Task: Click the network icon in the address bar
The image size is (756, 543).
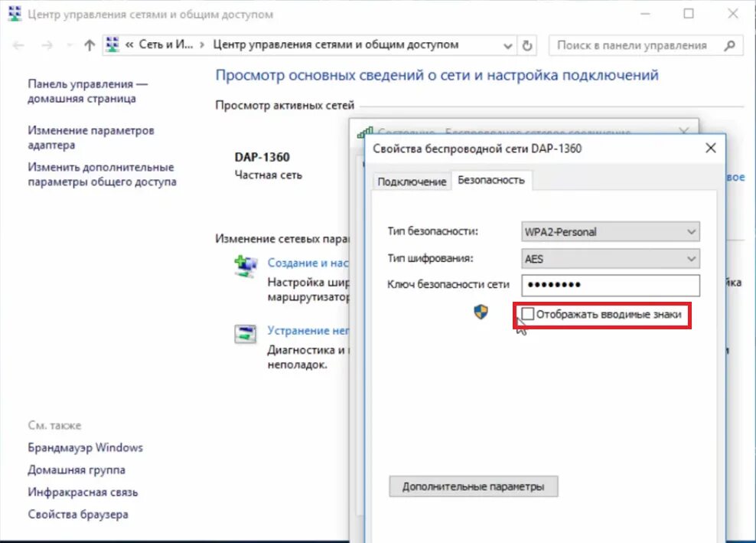Action: pyautogui.click(x=112, y=44)
